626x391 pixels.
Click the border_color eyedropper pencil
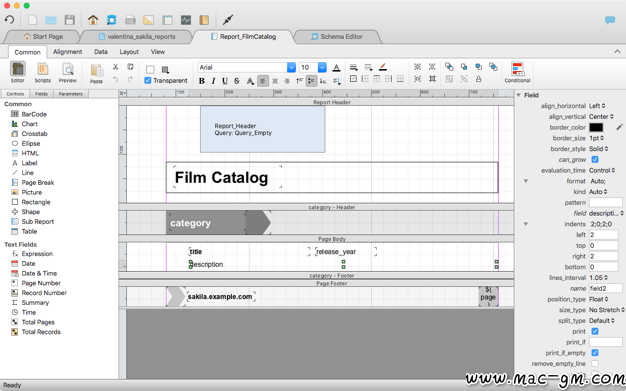[x=619, y=127]
